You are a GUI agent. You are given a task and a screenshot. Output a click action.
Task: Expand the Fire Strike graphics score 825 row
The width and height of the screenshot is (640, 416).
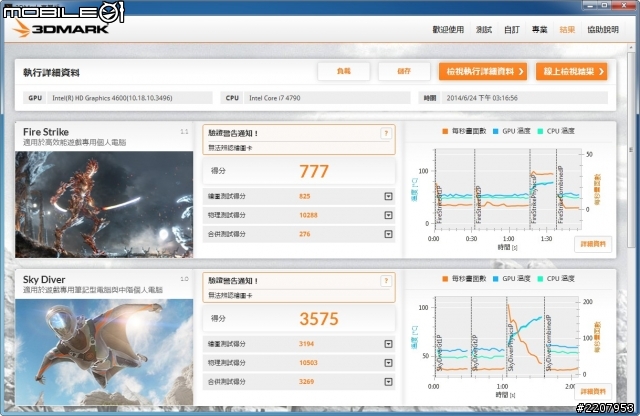pyautogui.click(x=388, y=196)
